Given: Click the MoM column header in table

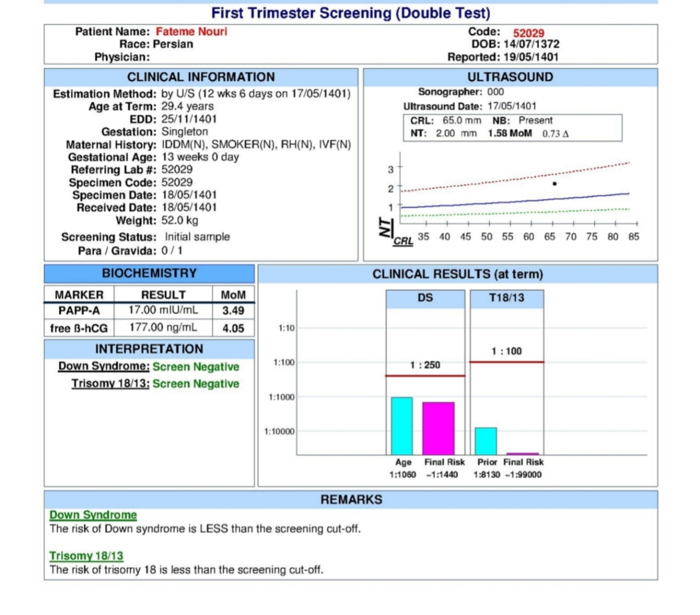Looking at the screenshot, I should click(233, 295).
